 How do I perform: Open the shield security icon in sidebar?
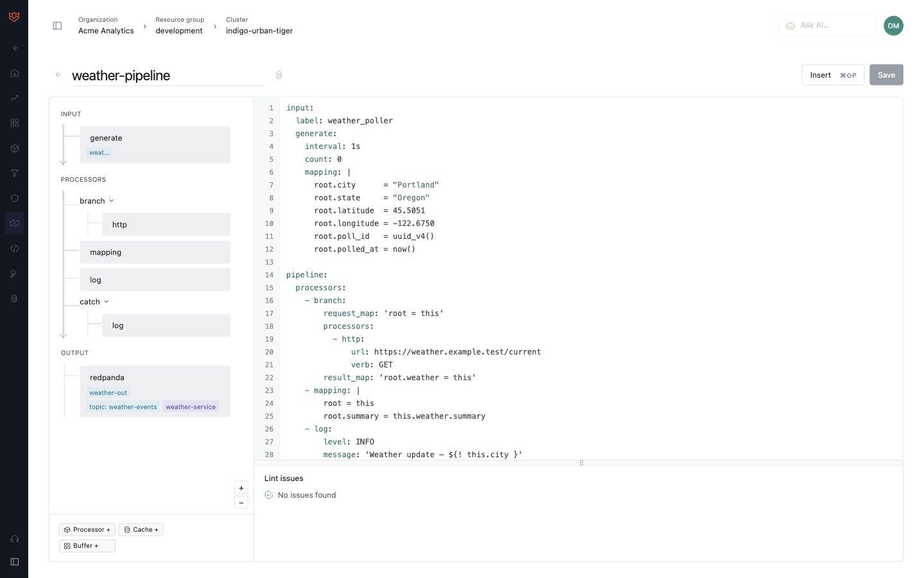[15, 198]
